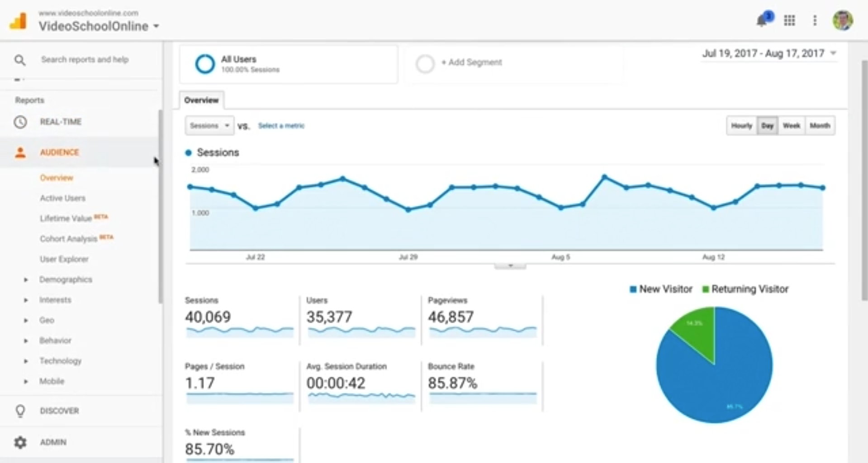Switch graph to Week view
868x463 pixels.
(x=791, y=126)
